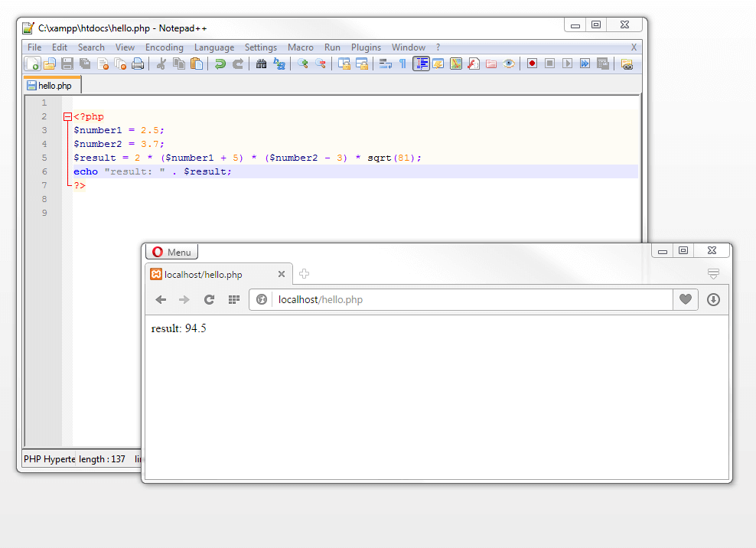Open the Opera Menu dropdown
The height and width of the screenshot is (548, 756).
click(x=171, y=252)
